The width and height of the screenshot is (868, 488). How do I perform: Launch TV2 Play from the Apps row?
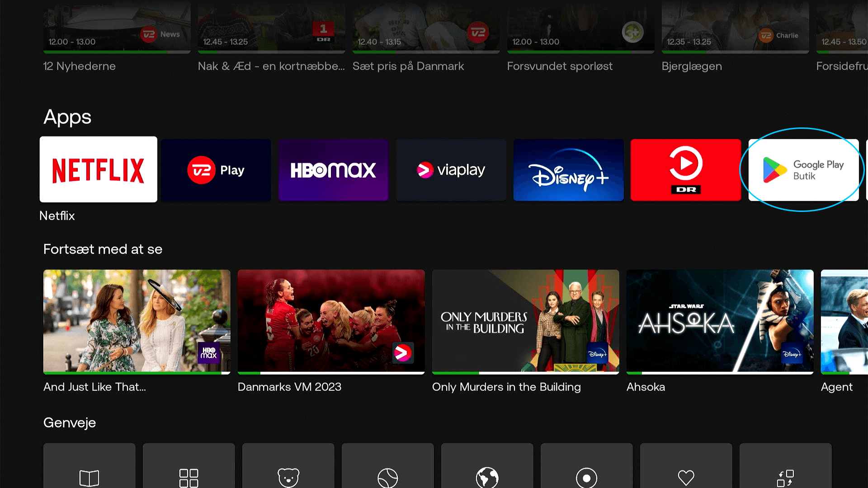216,169
